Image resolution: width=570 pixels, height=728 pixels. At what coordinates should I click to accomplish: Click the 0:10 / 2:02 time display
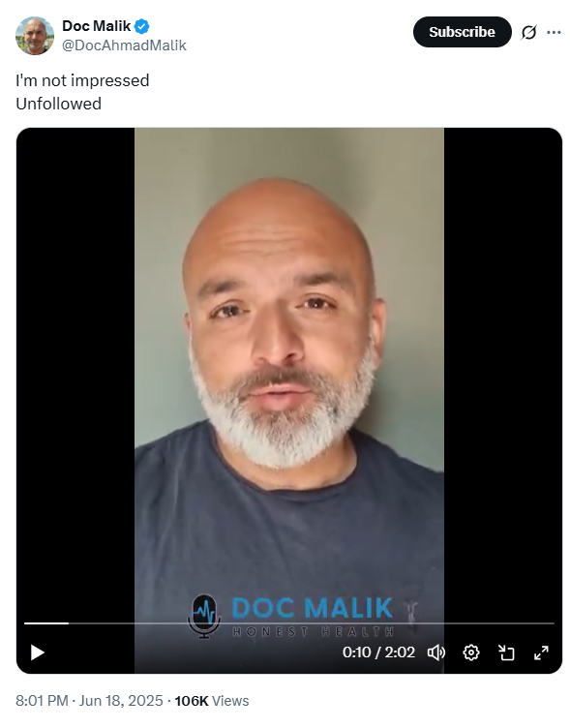(378, 652)
